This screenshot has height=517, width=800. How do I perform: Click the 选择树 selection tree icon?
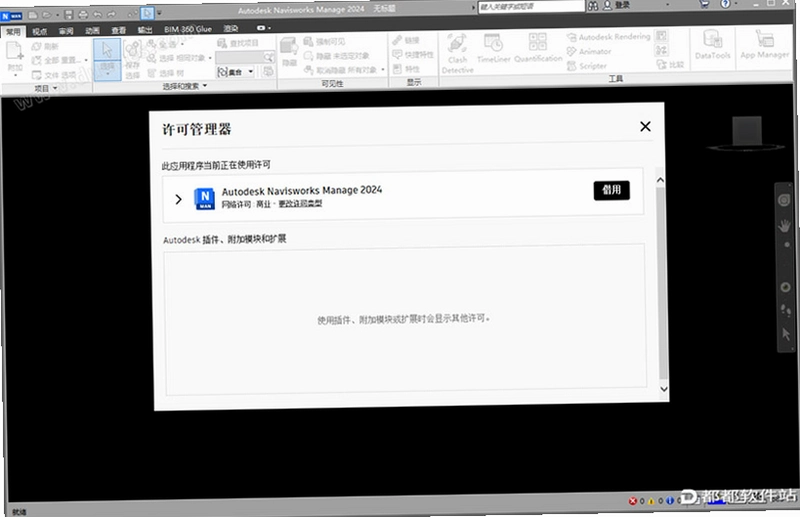(x=152, y=73)
